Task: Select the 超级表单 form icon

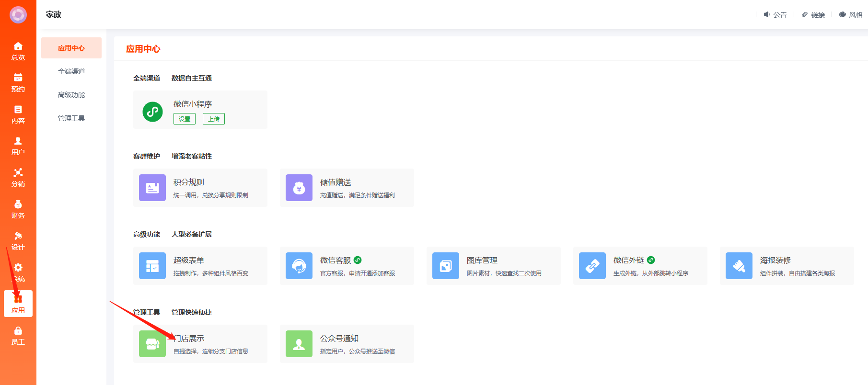Action: click(152, 266)
